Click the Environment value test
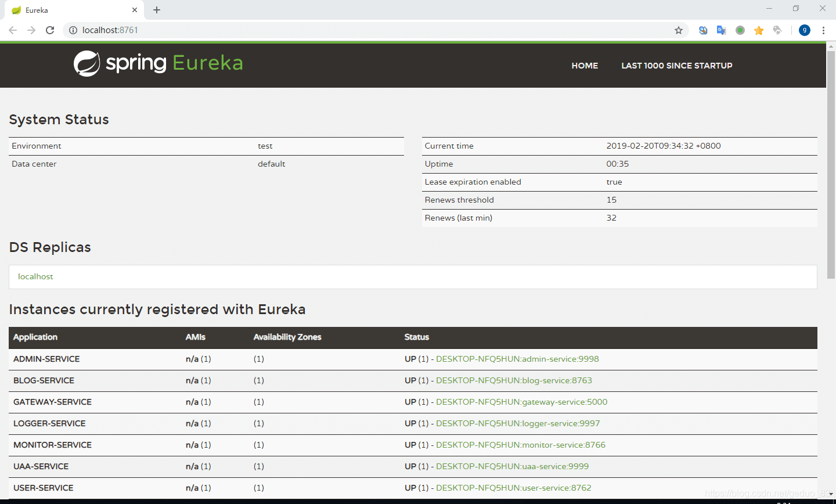Image resolution: width=836 pixels, height=504 pixels. click(x=265, y=146)
